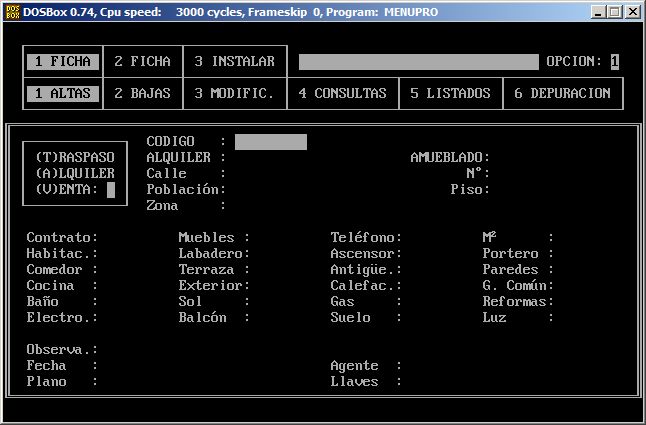Click the gray bar beside OPCION
Image resolution: width=646 pixels, height=425 pixels.
[418, 61]
